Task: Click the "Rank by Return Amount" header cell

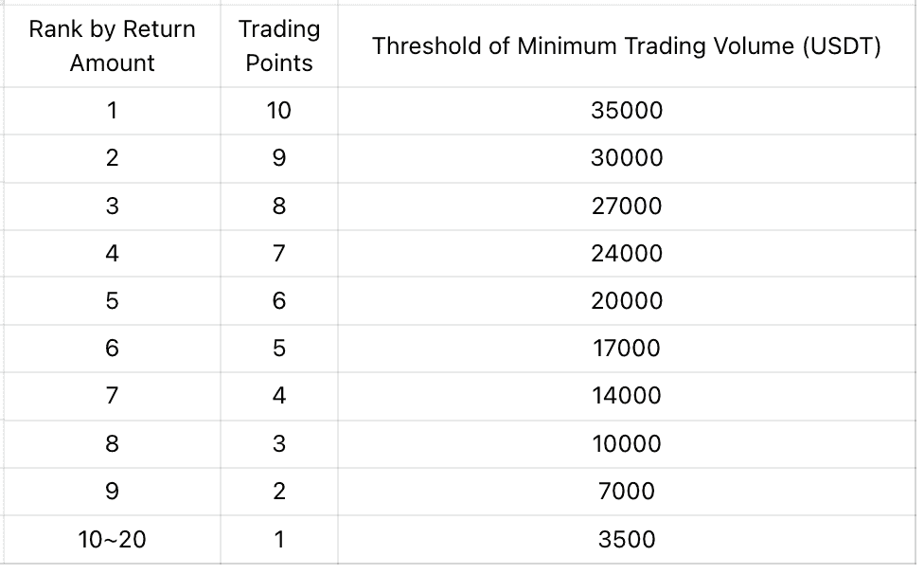Action: 112,45
